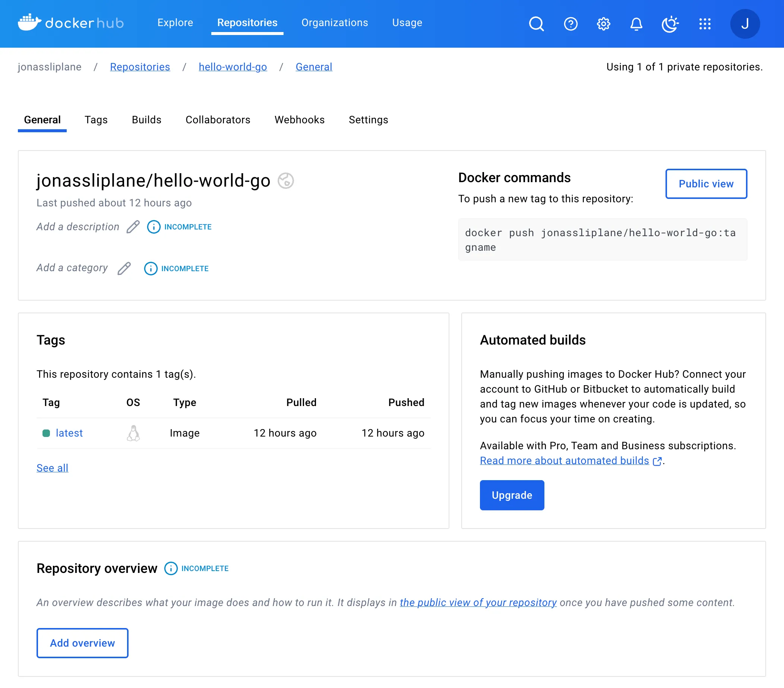Click the Repositories breadcrumb link
Screen dimensions: 784x688
[x=140, y=67]
